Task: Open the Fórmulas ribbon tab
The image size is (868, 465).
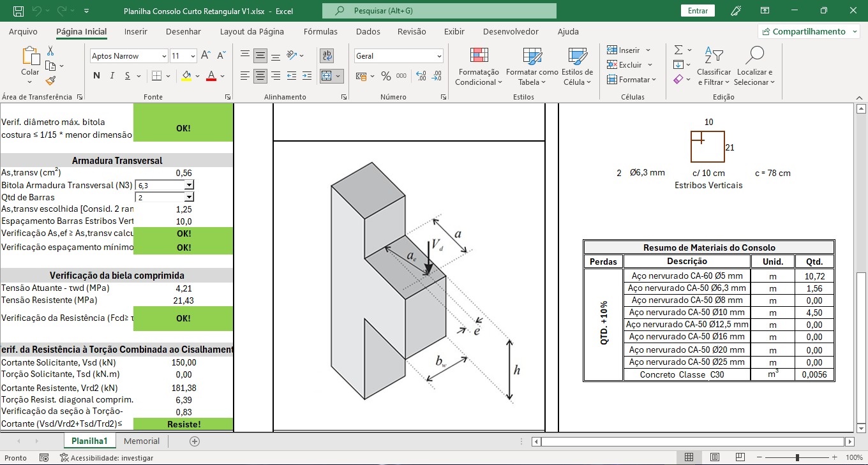Action: 320,31
